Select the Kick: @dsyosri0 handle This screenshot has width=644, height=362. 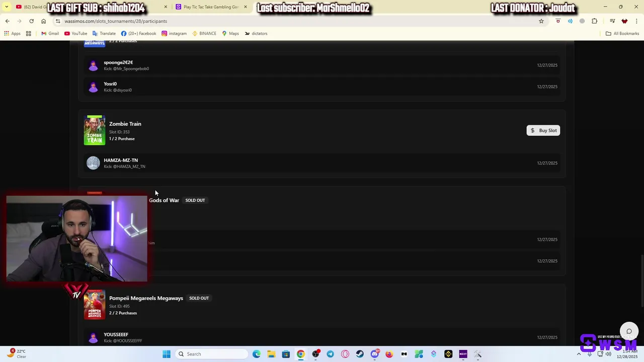click(x=118, y=90)
